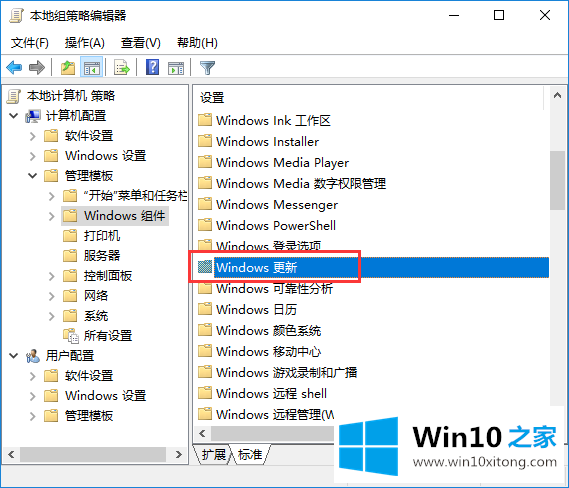Expand the "开始"菜单和任务栏 node
The width and height of the screenshot is (569, 488).
52,196
